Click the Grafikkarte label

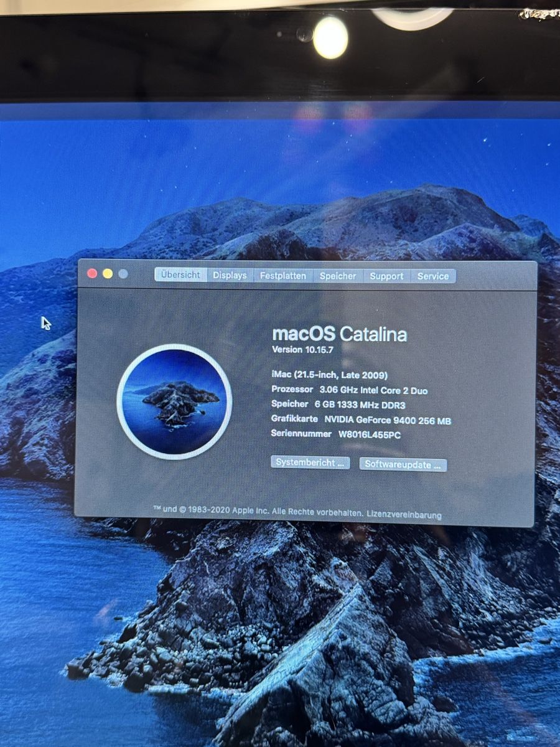point(295,420)
